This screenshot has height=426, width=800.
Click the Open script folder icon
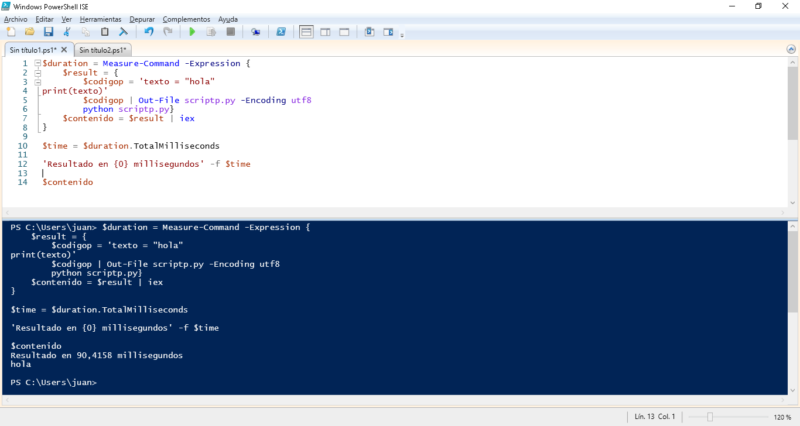[30, 32]
